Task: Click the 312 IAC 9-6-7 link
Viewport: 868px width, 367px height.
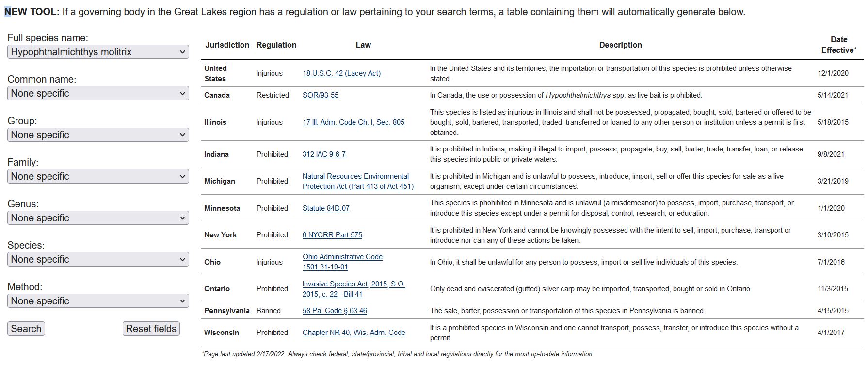Action: tap(324, 154)
